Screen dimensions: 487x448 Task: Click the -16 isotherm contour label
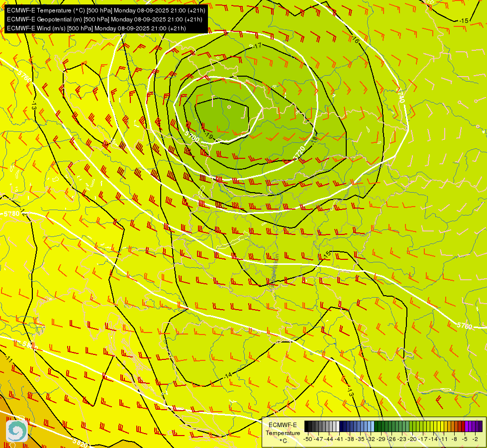[x=355, y=39]
